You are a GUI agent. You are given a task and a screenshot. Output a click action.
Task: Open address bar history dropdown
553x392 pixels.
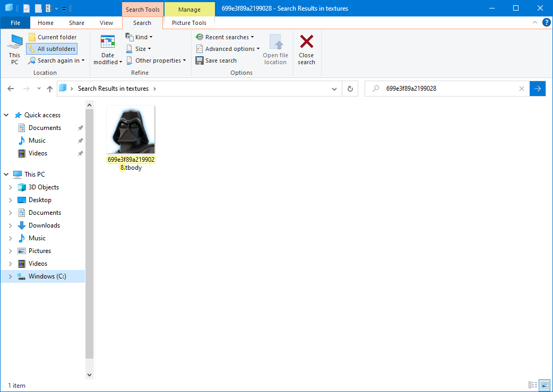(334, 89)
